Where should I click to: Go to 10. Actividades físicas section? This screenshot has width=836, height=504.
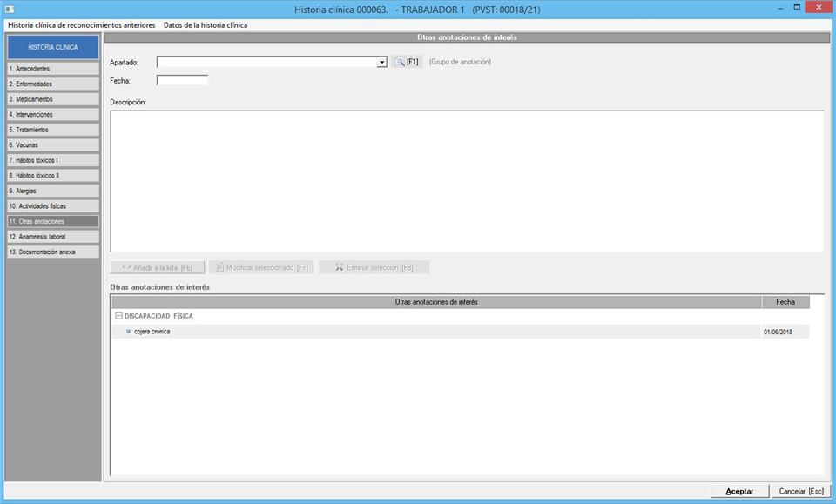click(x=53, y=206)
